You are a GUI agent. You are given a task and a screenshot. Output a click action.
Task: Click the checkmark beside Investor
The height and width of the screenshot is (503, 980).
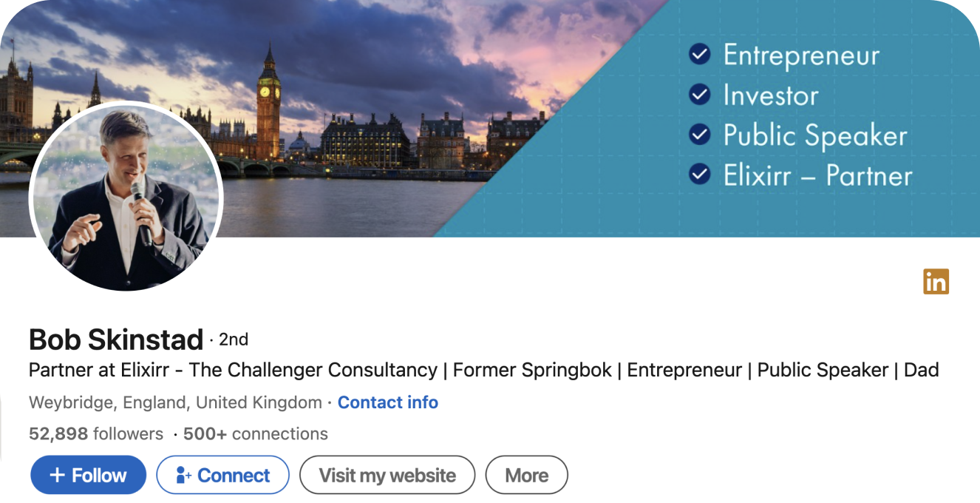click(699, 95)
